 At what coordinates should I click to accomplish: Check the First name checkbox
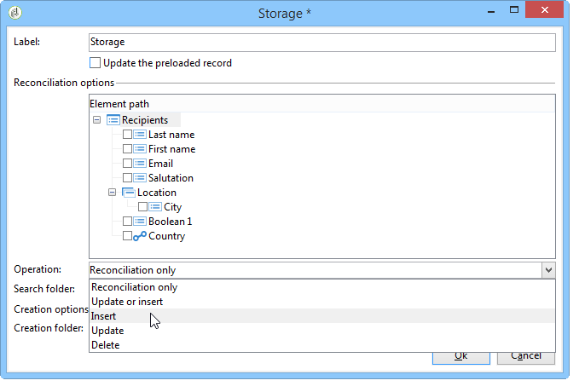pyautogui.click(x=127, y=149)
